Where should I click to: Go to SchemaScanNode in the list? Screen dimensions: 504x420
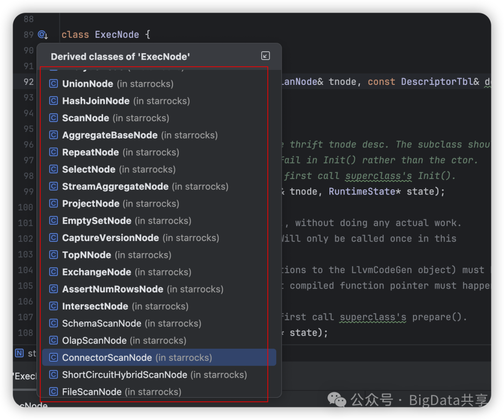159,324
